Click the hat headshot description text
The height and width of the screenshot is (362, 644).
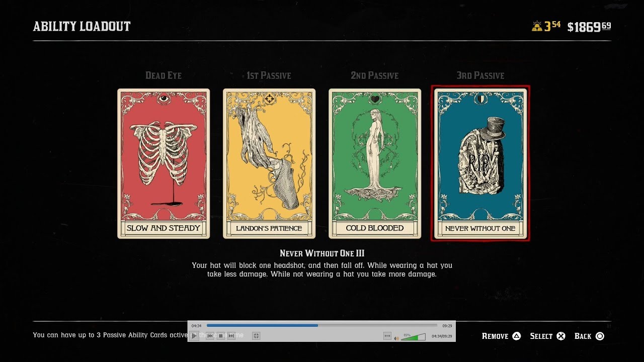(322, 269)
